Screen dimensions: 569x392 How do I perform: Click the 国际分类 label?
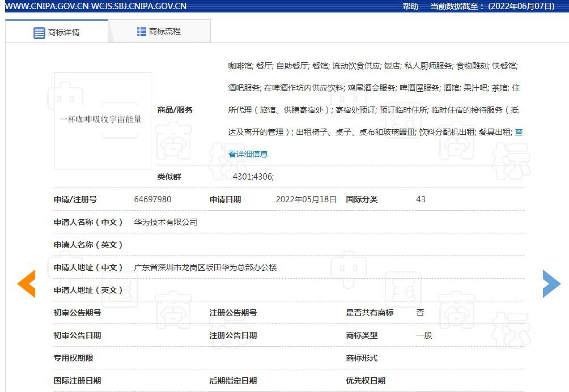[x=362, y=199]
